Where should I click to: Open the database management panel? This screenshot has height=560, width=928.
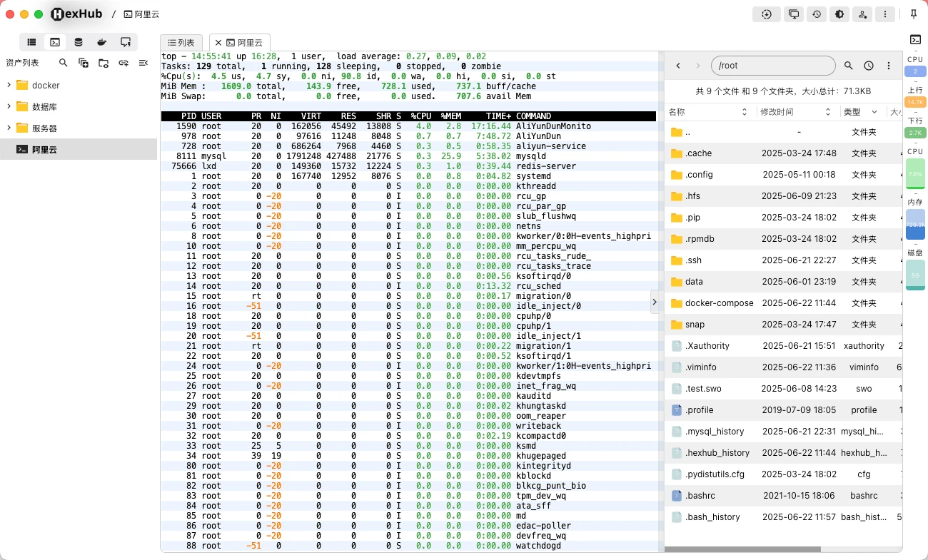pos(79,42)
